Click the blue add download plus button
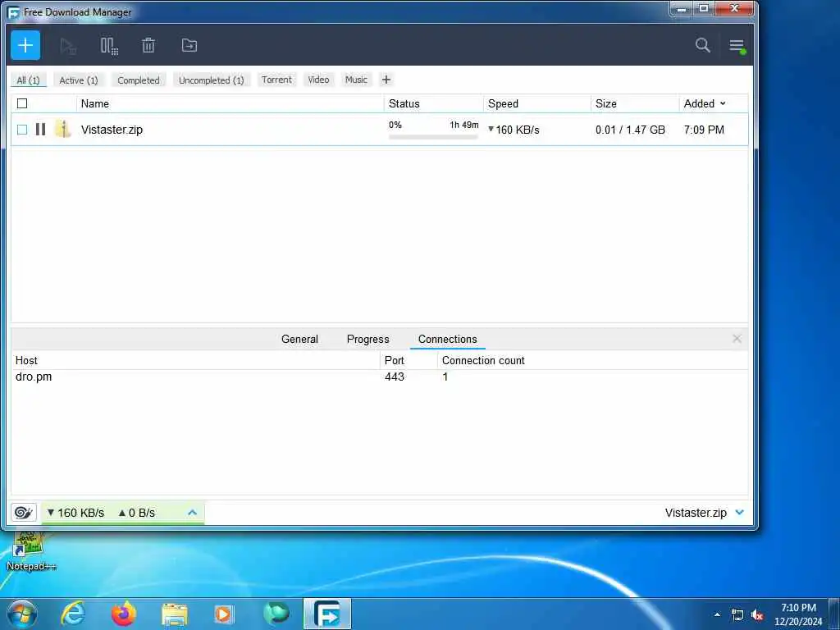 coord(25,46)
